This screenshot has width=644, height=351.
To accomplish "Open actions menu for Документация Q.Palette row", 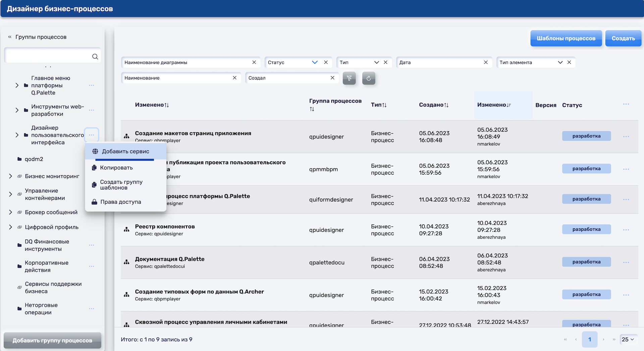I will pos(626,262).
